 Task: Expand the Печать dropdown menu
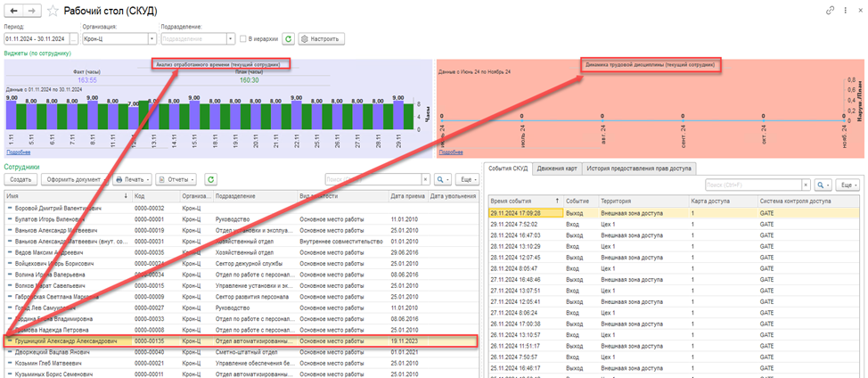tap(132, 179)
